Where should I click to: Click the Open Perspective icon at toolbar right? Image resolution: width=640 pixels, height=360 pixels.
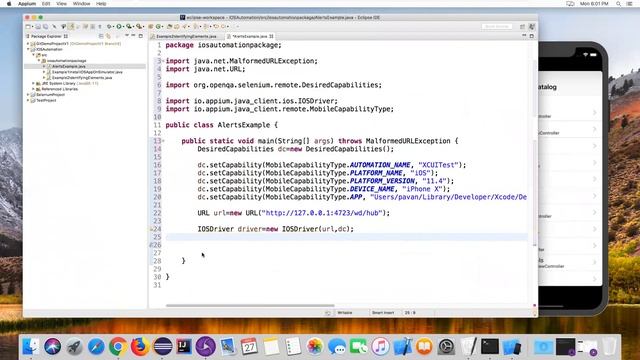pos(522,27)
